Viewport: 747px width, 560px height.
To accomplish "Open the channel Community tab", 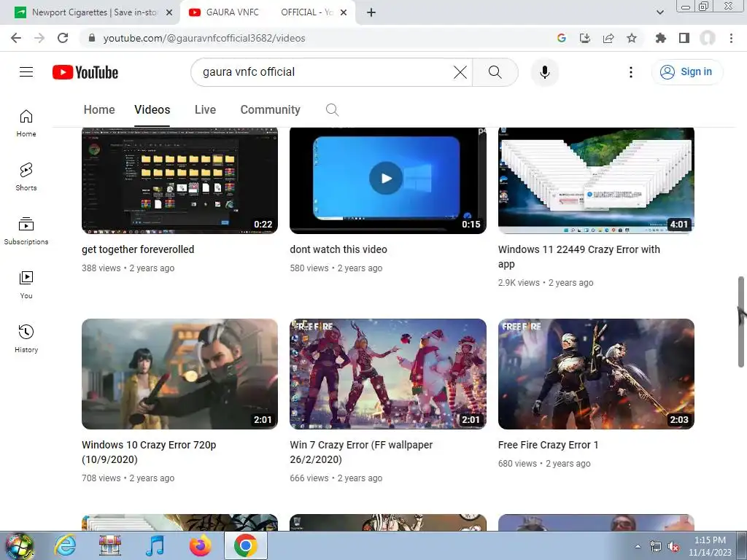I will tap(270, 110).
